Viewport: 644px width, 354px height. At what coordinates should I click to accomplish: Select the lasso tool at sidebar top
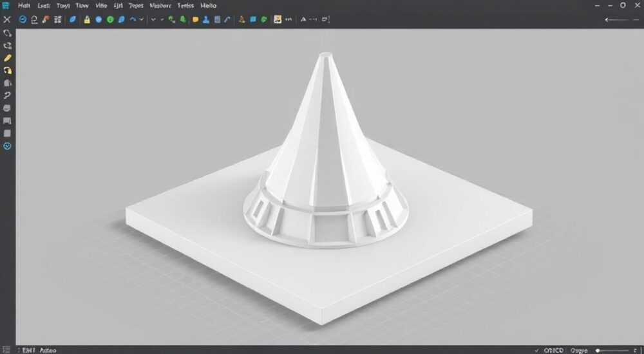pos(7,33)
